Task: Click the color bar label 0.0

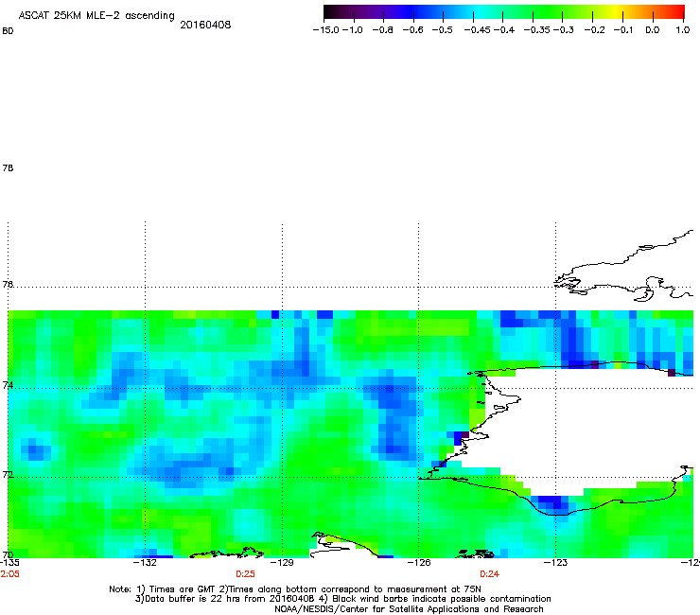Action: (653, 30)
